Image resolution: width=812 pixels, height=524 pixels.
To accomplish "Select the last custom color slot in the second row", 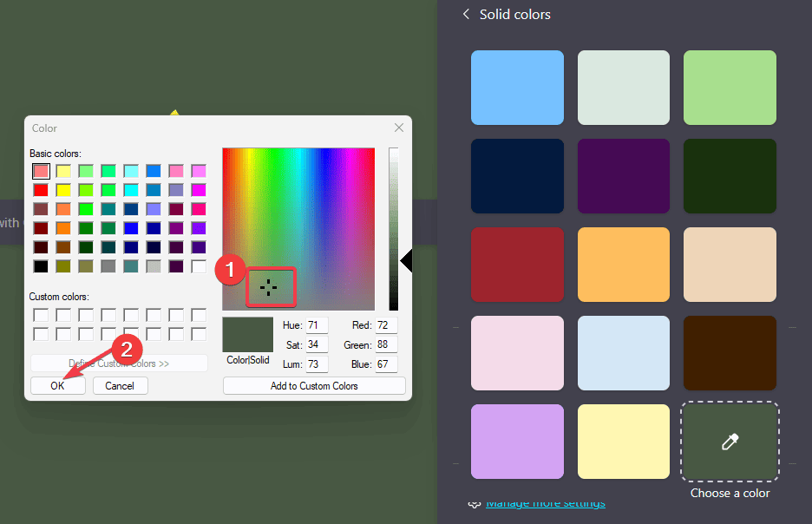I will coord(199,334).
